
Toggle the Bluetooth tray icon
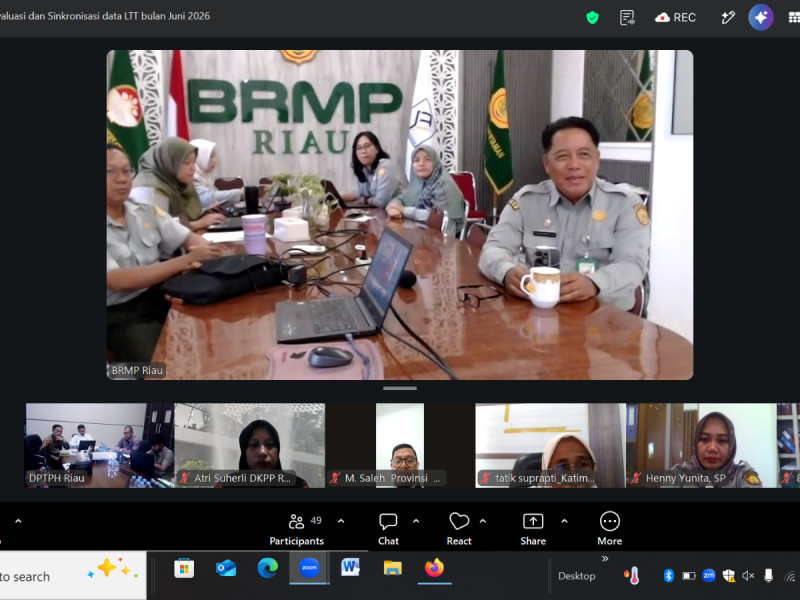click(x=668, y=576)
